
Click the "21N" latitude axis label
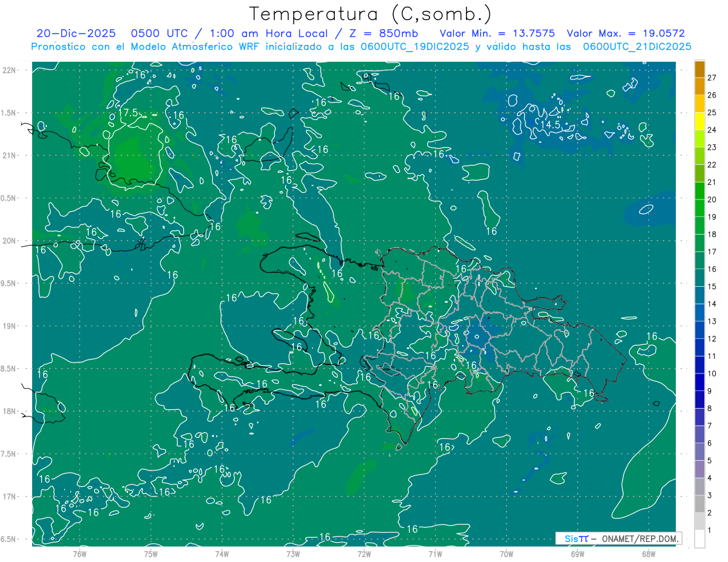(x=9, y=155)
